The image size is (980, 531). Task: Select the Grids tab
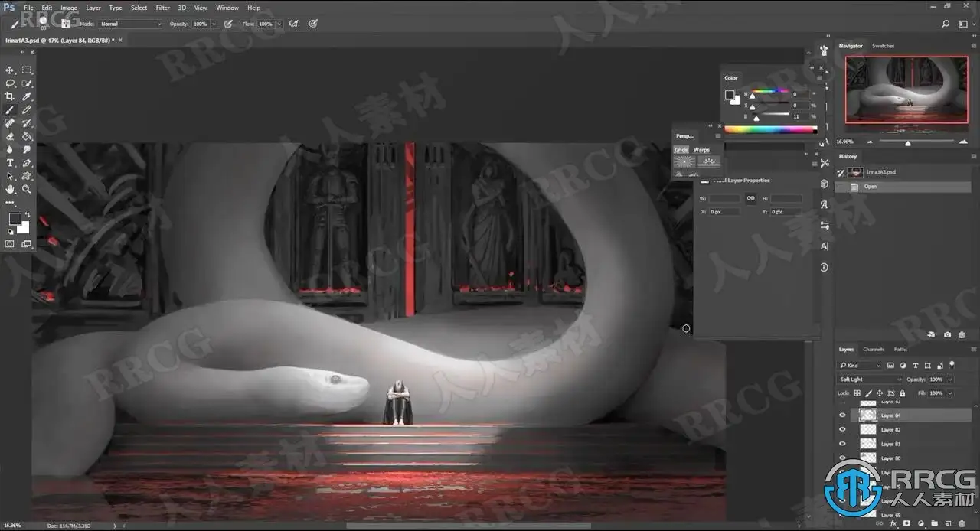[x=681, y=150]
